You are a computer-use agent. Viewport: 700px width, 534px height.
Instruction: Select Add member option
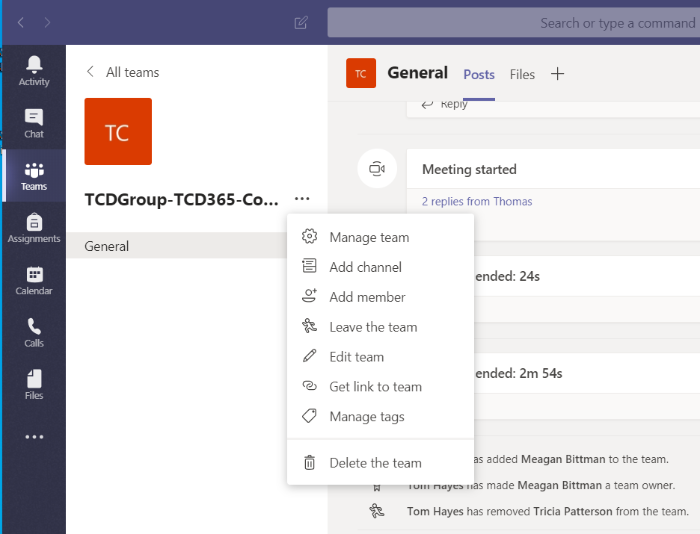(367, 297)
